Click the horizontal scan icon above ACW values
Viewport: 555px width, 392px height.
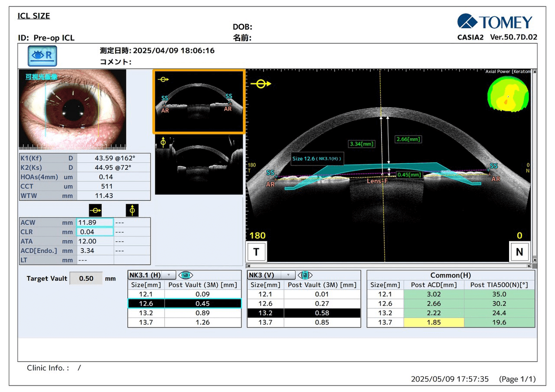95,211
